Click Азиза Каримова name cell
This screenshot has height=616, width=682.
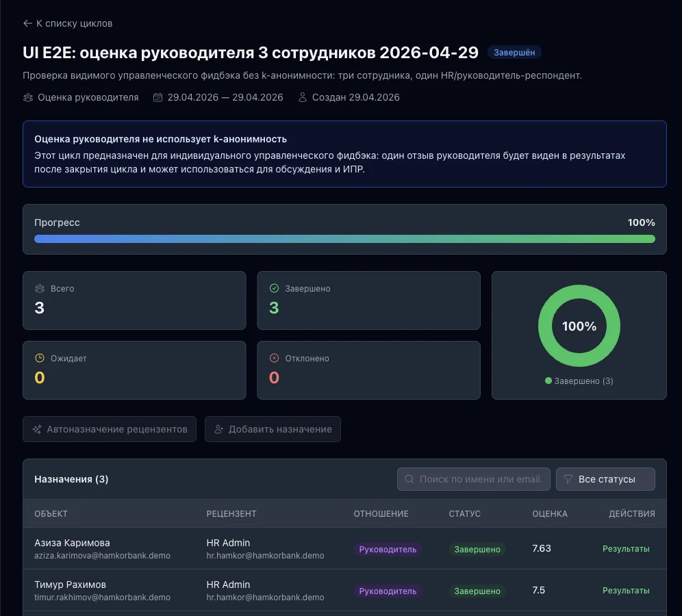click(x=72, y=543)
